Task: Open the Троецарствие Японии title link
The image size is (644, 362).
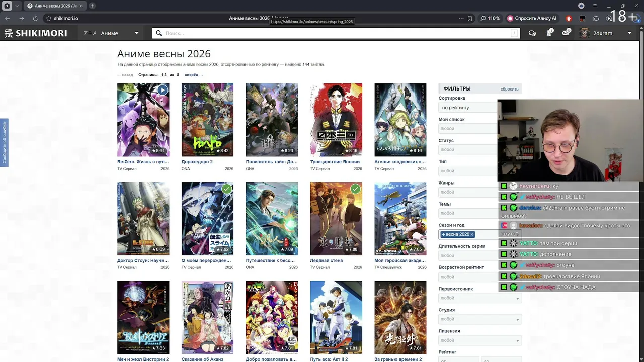Action: pyautogui.click(x=335, y=162)
